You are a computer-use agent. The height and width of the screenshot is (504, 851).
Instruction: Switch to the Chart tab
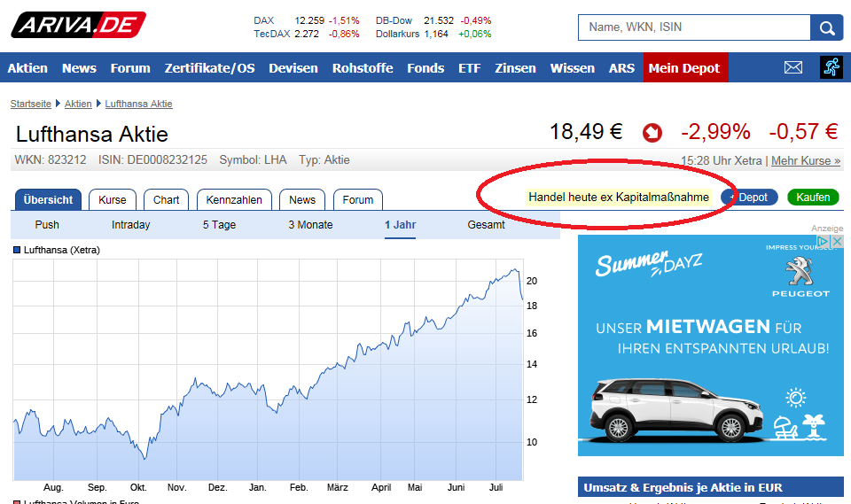click(166, 199)
